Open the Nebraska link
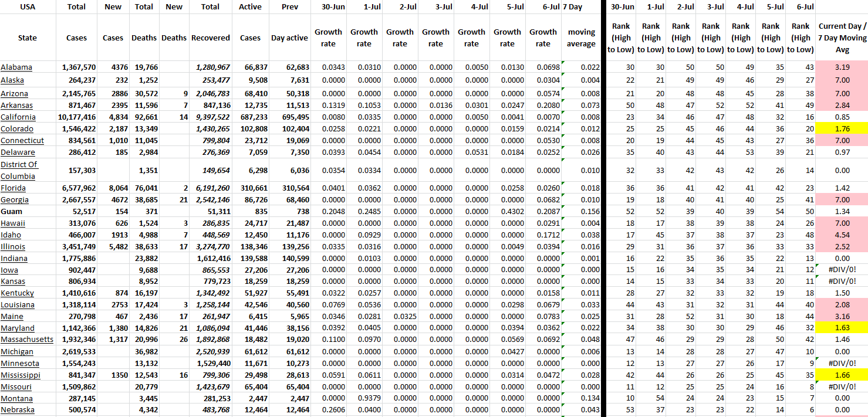Image resolution: width=868 pixels, height=417 pixels. click(x=18, y=410)
